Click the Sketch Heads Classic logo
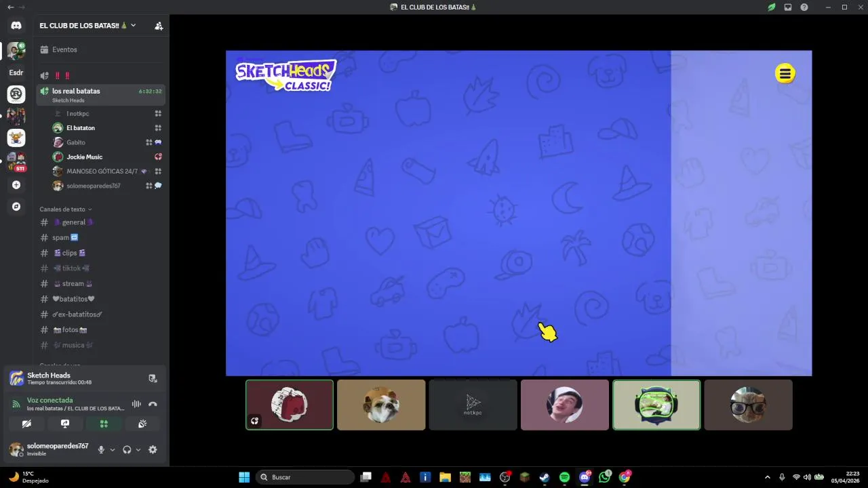 (285, 75)
